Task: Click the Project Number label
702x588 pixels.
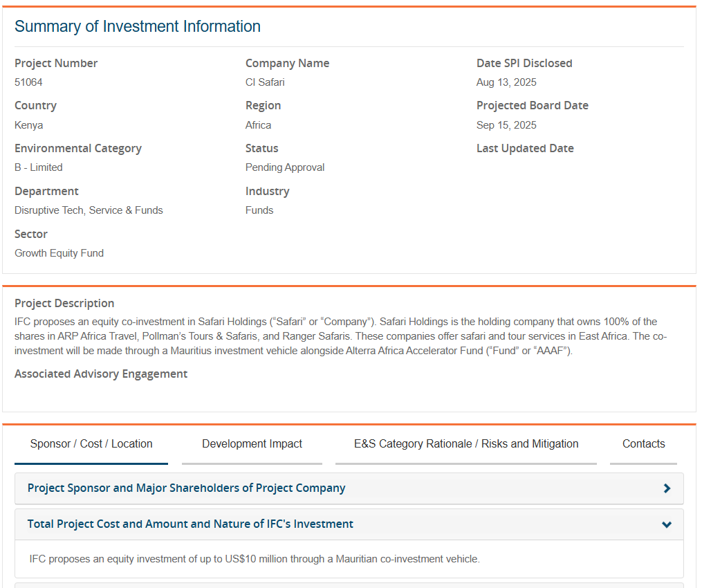Action: [x=56, y=63]
